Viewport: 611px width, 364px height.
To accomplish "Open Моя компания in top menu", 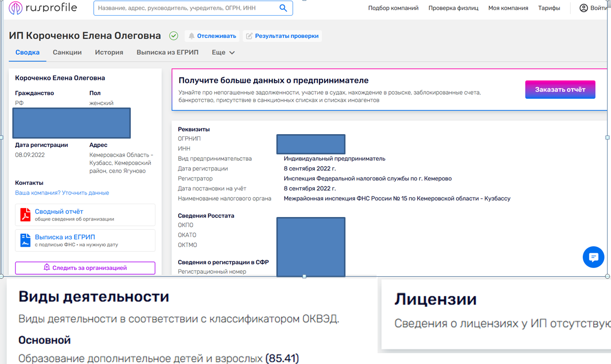I will (x=508, y=8).
